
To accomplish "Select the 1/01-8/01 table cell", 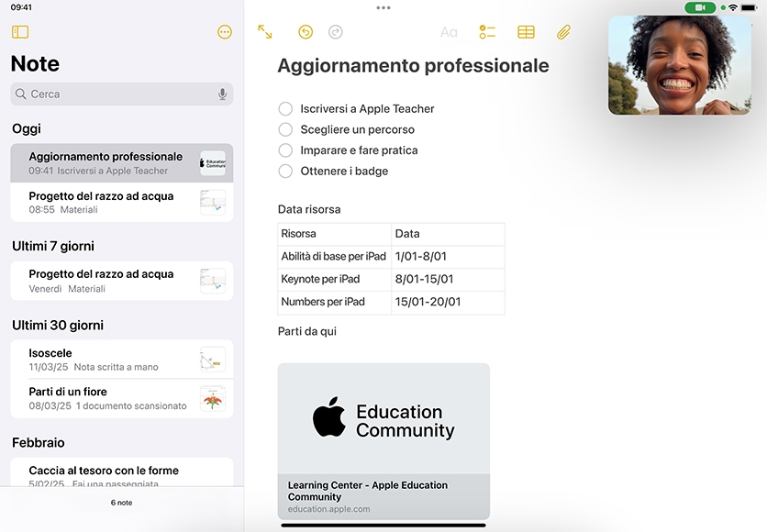I will (x=448, y=257).
